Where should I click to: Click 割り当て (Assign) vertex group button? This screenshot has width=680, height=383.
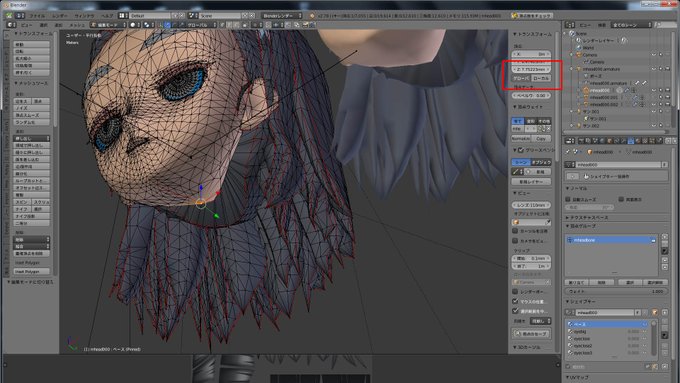click(576, 282)
